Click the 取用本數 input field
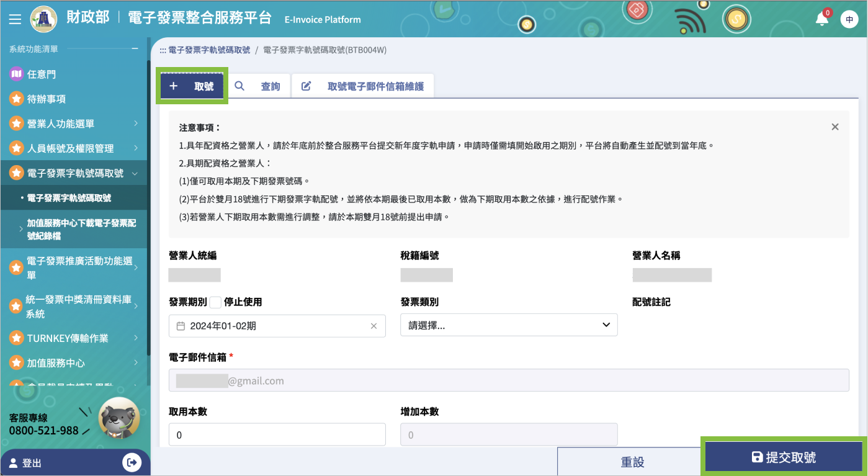868x476 pixels. click(x=277, y=434)
